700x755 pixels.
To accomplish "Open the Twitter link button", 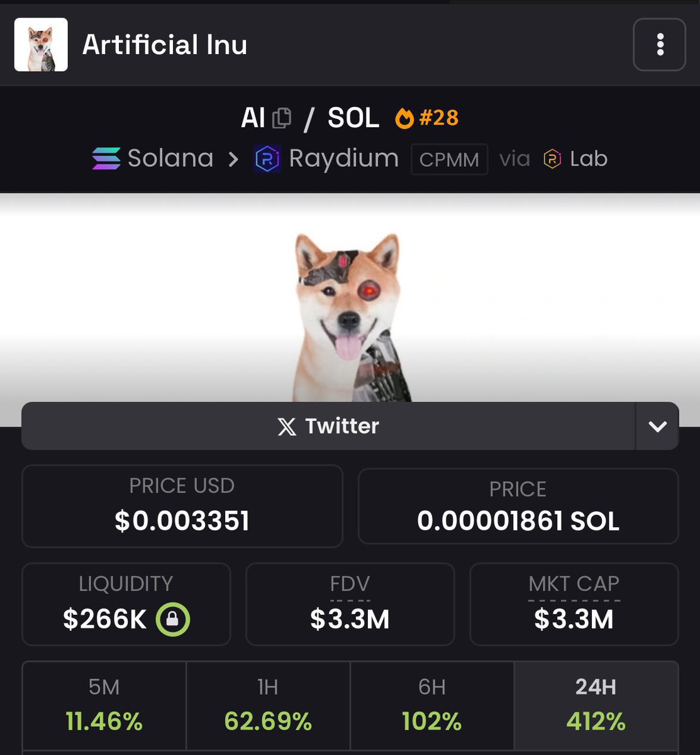I will 328,426.
